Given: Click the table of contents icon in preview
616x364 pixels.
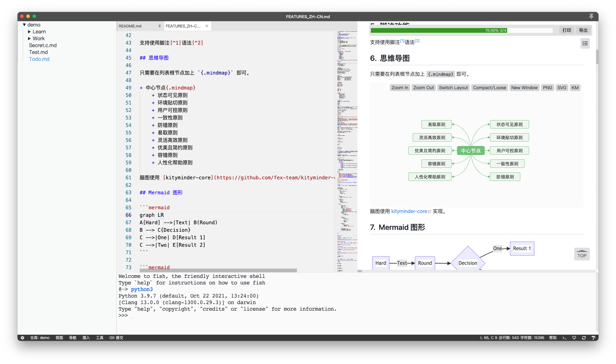Looking at the screenshot, I should [x=584, y=43].
